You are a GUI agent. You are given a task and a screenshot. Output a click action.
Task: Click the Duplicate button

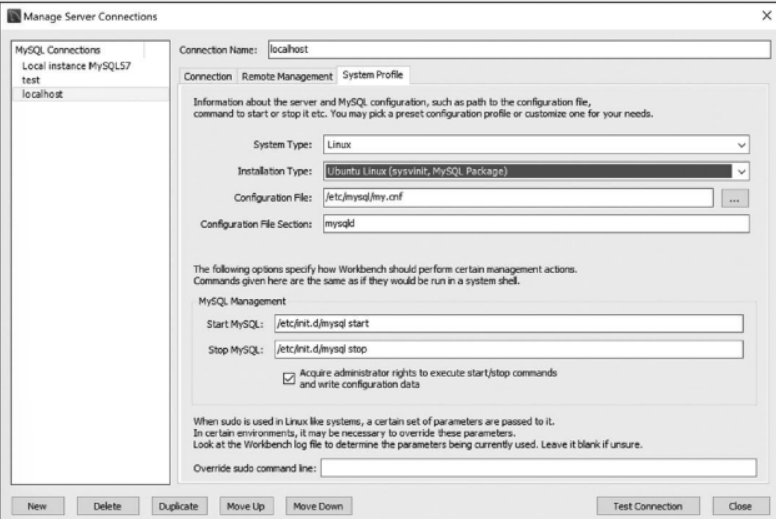pyautogui.click(x=179, y=506)
